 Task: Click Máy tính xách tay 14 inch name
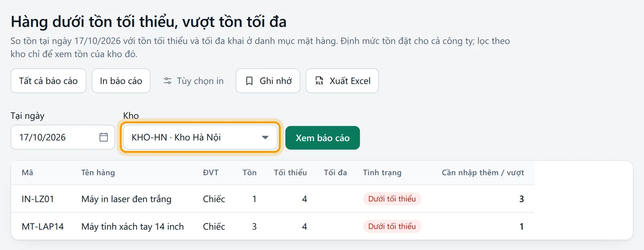point(132,227)
